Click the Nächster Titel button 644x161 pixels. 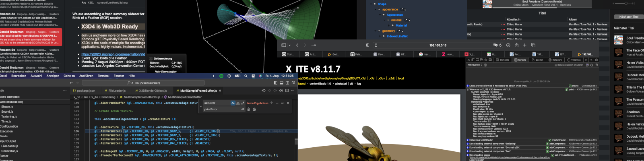tap(629, 17)
